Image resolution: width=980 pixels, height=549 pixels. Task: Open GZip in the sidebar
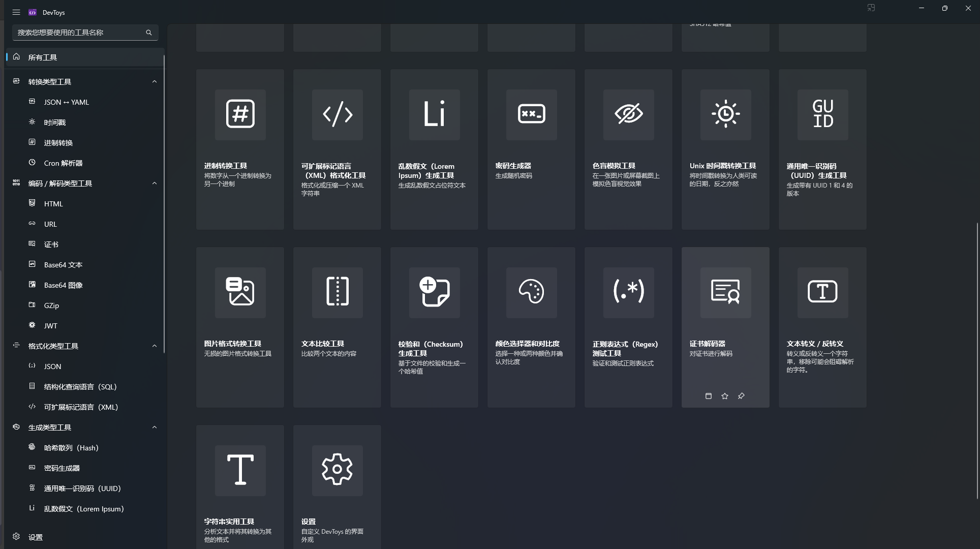(85, 306)
